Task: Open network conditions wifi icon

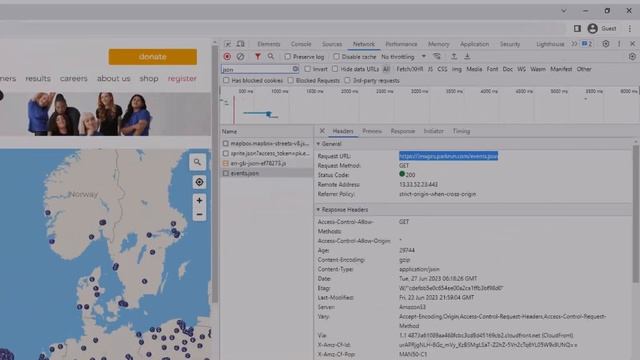Action: point(437,57)
